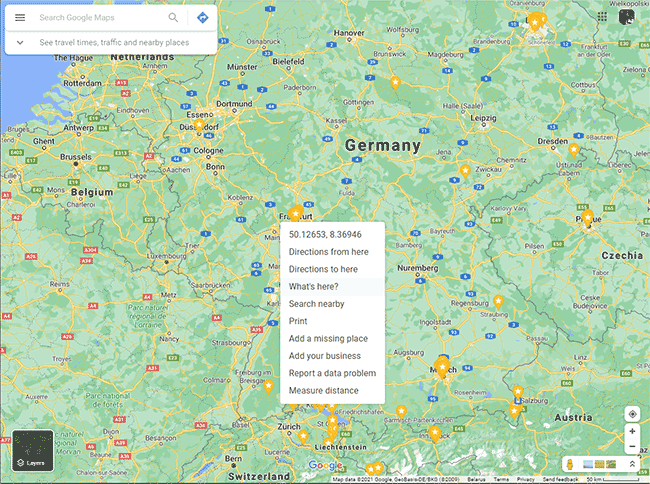Image resolution: width=650 pixels, height=484 pixels.
Task: Click Send feedback link
Action: (560, 479)
